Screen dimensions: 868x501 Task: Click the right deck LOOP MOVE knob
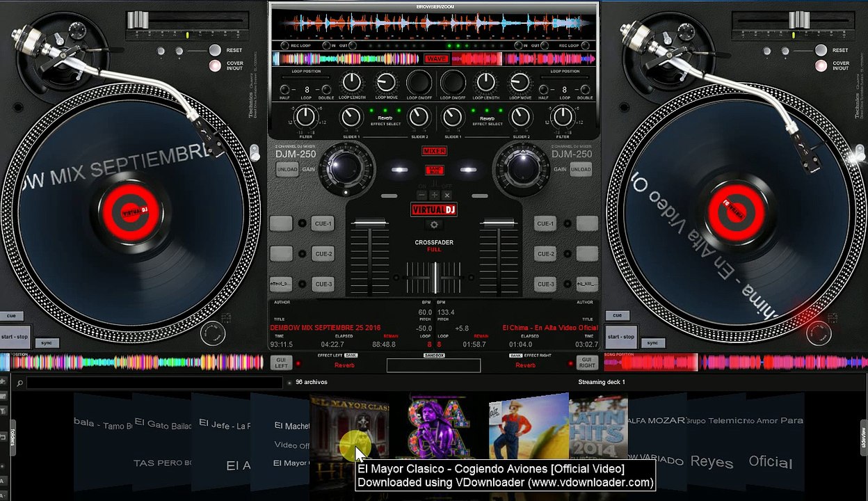[520, 82]
